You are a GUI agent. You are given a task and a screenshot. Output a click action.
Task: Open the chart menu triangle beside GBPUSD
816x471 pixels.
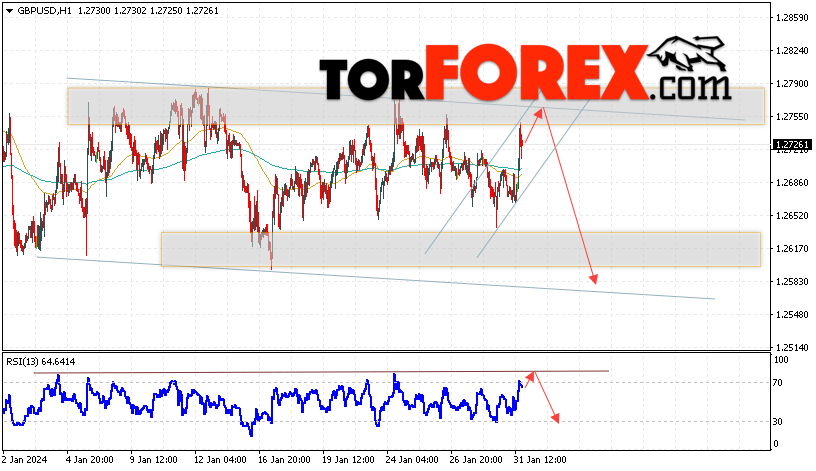[x=9, y=11]
